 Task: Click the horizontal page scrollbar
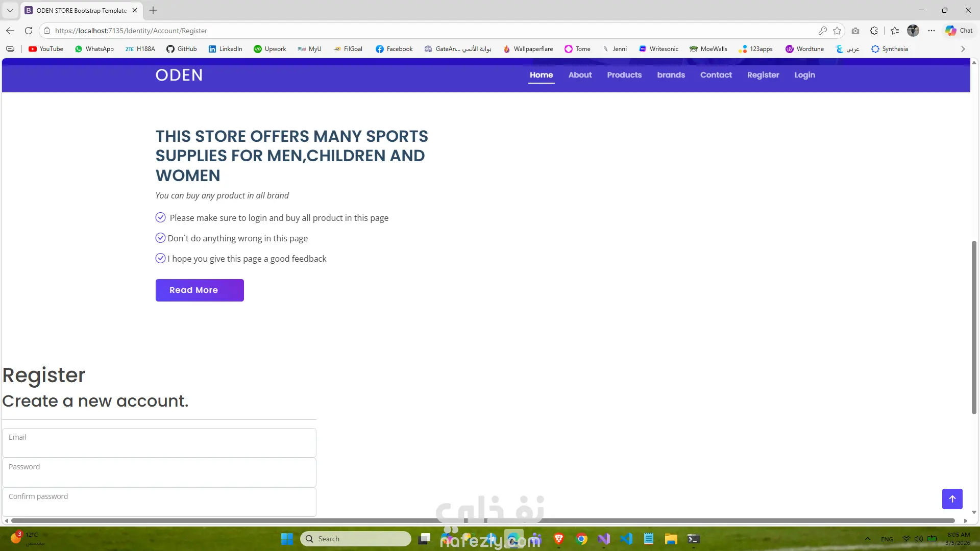pyautogui.click(x=480, y=520)
